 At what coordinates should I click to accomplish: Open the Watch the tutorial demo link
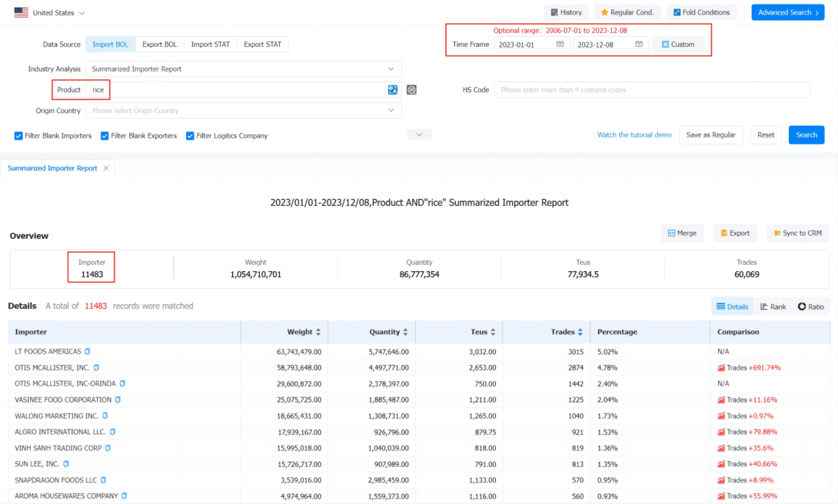pyautogui.click(x=633, y=135)
